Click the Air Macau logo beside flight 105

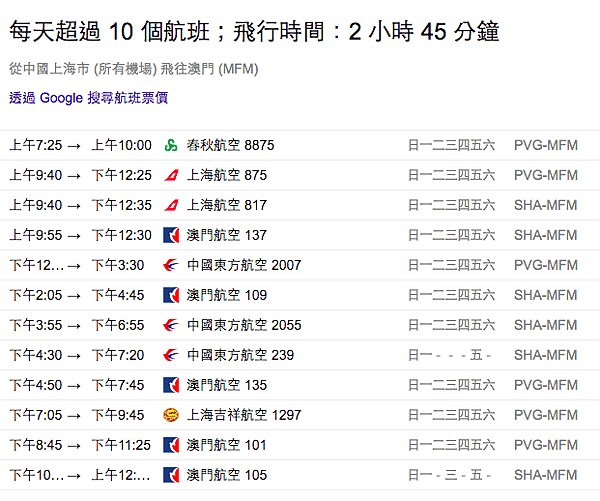171,475
